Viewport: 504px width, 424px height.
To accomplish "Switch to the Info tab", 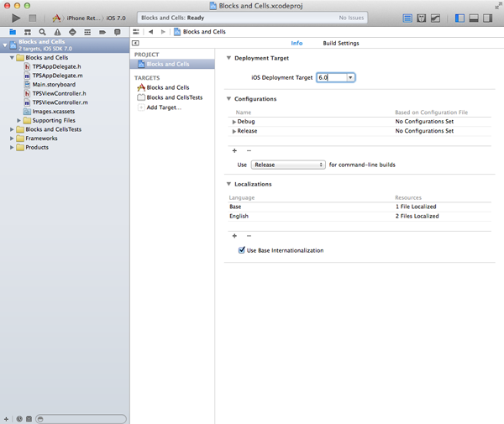I will (x=297, y=43).
